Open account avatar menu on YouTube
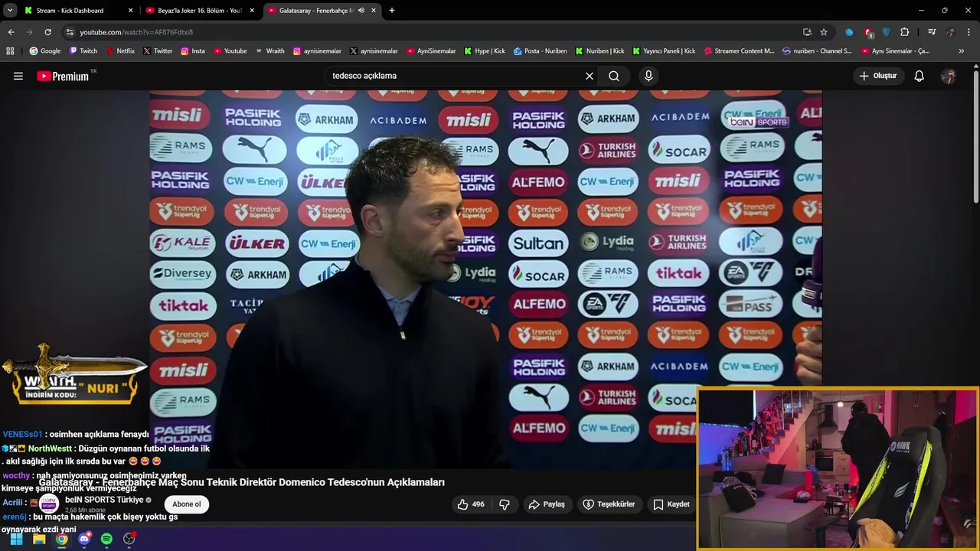This screenshot has height=551, width=980. click(949, 76)
